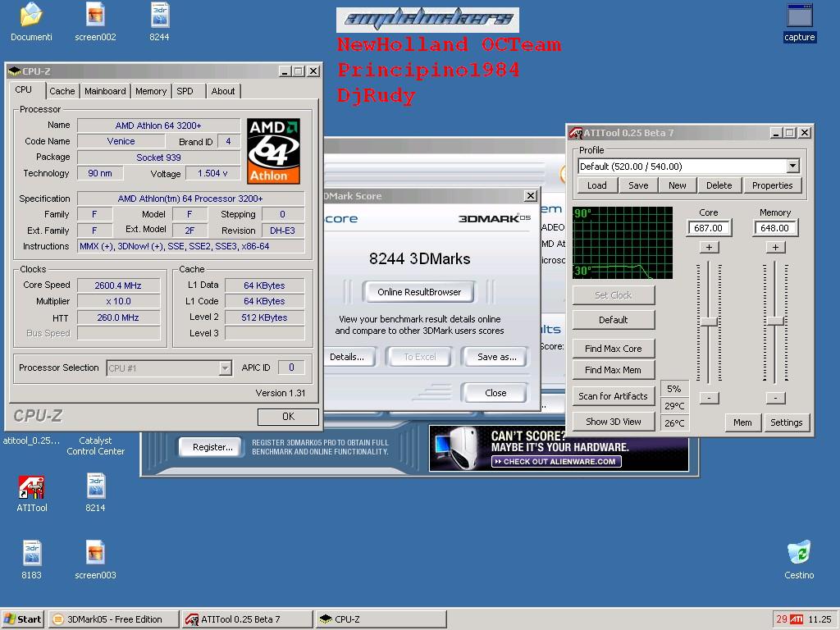Create a New profile in ATITool
Screen dimensions: 840x630
click(x=677, y=185)
